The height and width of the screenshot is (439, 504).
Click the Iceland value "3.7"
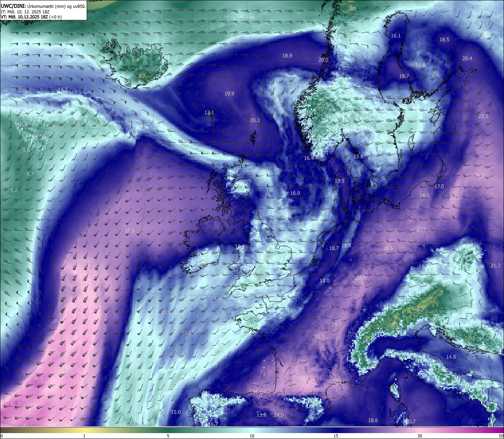tap(142, 76)
